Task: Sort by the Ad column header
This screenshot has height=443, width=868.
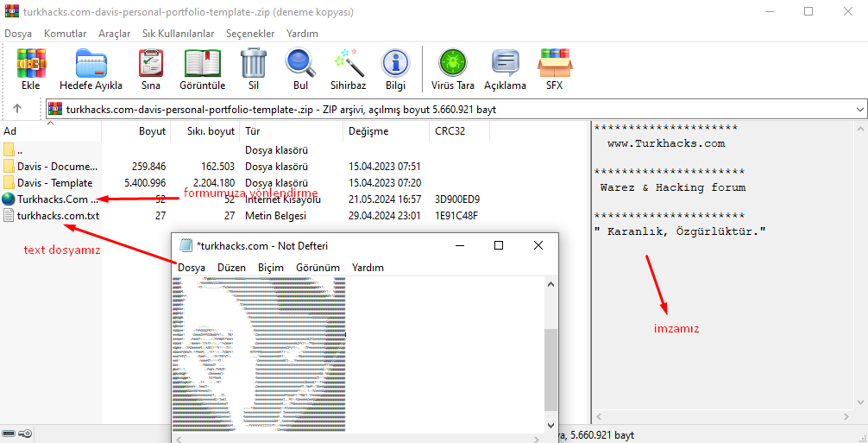Action: point(50,131)
